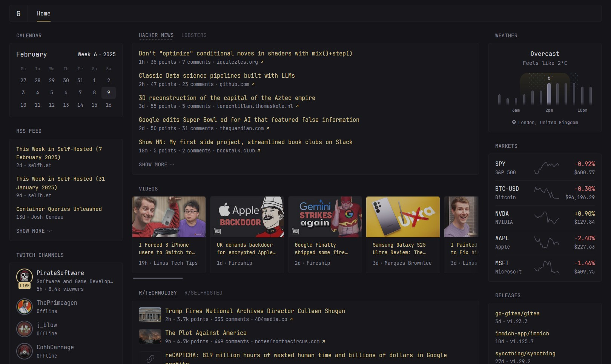Open NVDA market row

pyautogui.click(x=545, y=218)
